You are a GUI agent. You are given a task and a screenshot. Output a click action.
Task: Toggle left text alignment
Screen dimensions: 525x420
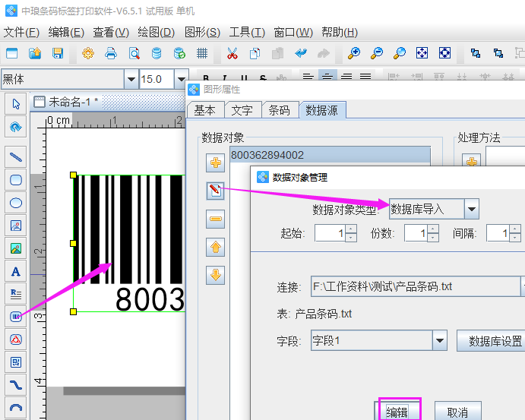(x=308, y=77)
